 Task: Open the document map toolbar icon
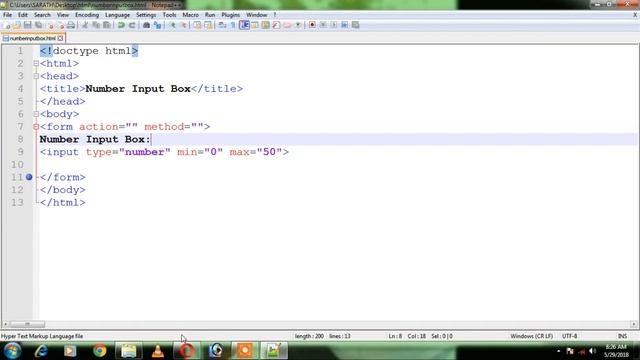[265, 25]
